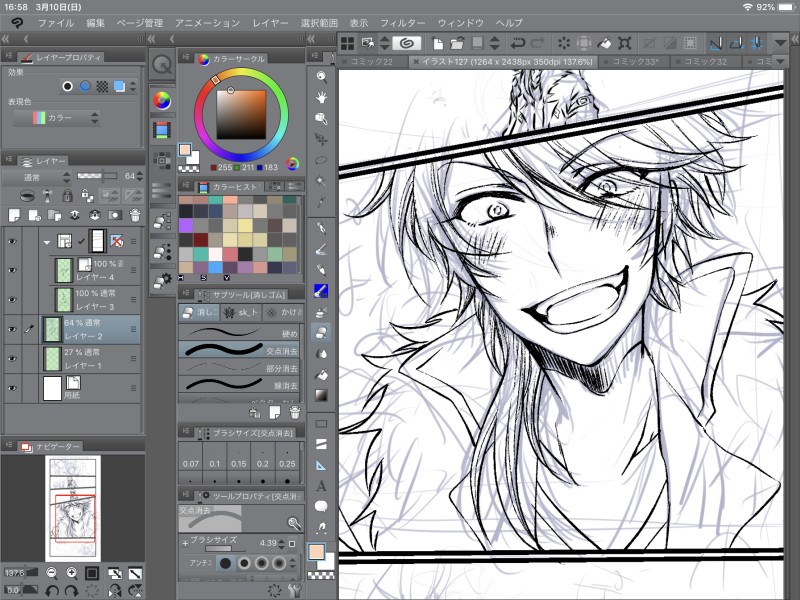This screenshot has width=800, height=600.
Task: Toggle visibility of レイヤー 3
Action: point(12,299)
